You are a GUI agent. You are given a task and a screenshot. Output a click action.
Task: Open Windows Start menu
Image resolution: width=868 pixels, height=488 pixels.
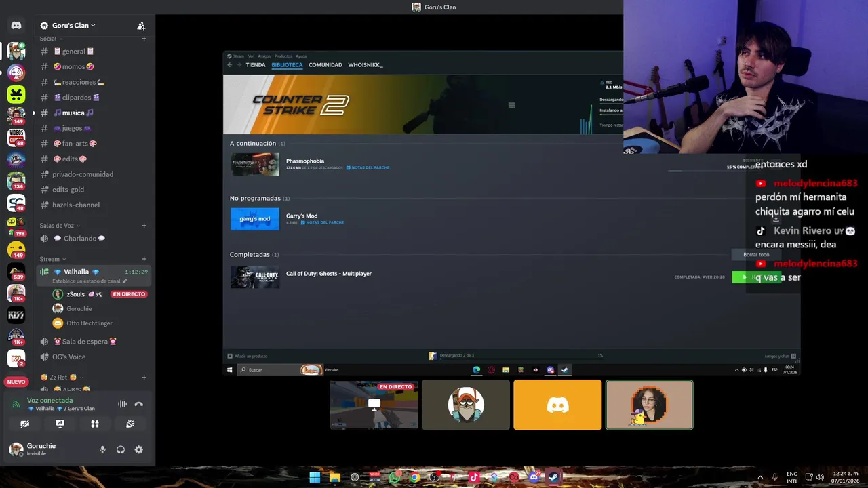(315, 477)
